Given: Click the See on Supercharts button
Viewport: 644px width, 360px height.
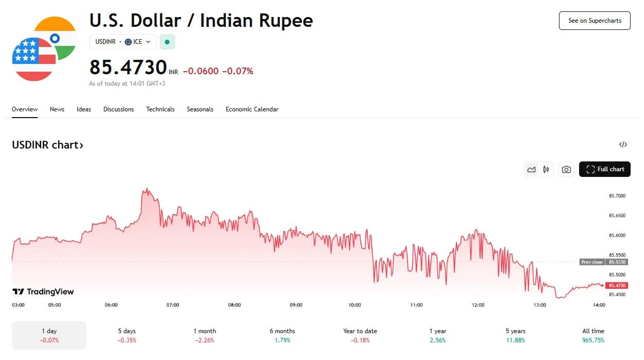Looking at the screenshot, I should (595, 21).
